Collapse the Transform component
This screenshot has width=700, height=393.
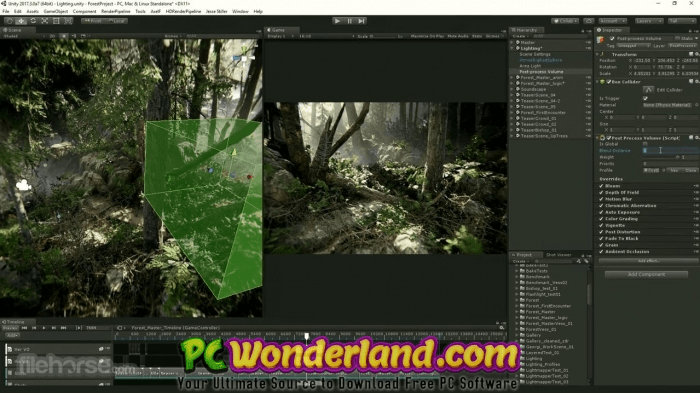(x=598, y=54)
